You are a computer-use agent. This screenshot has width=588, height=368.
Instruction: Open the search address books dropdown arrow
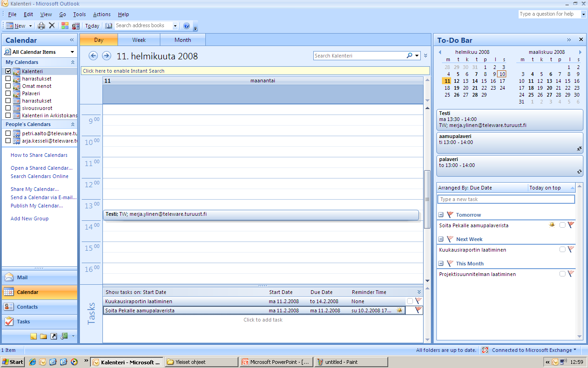tap(175, 26)
